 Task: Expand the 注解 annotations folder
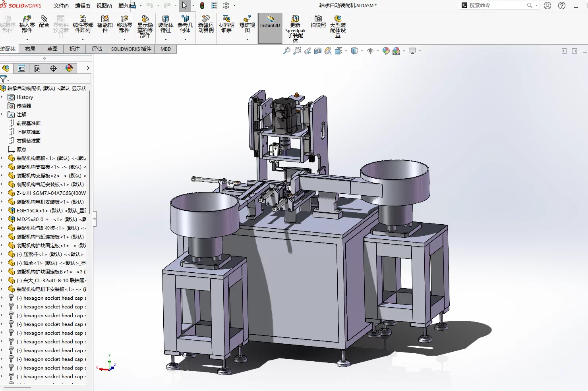coord(2,114)
